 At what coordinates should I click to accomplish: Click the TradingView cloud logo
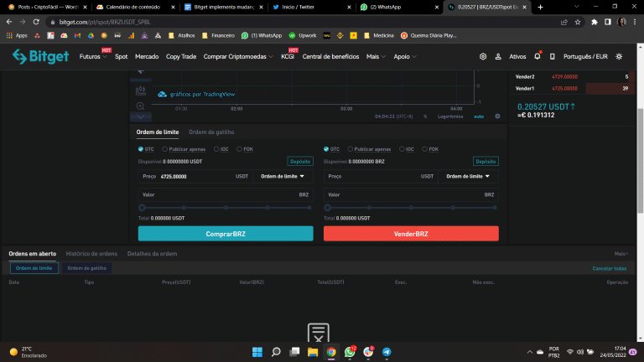point(162,95)
